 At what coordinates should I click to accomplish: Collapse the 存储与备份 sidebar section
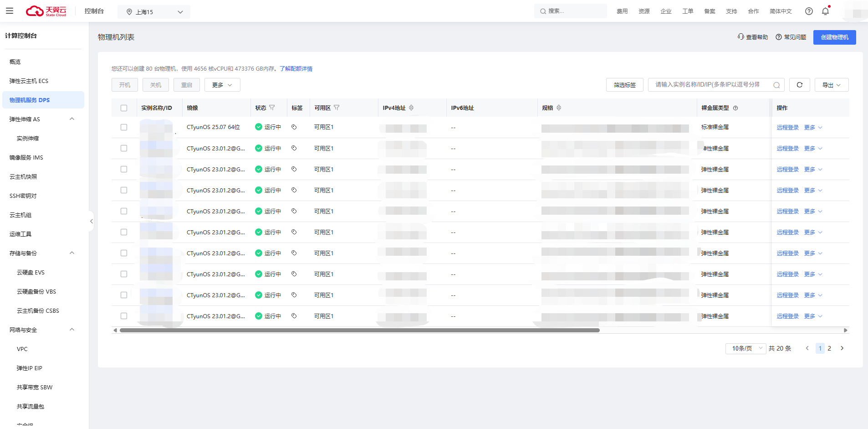click(72, 253)
